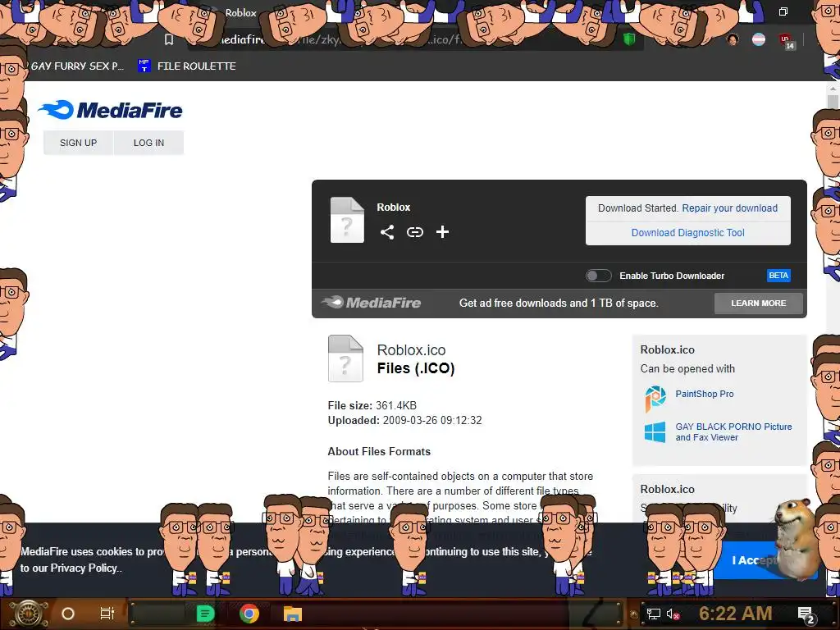
Task: Click 'Can be opened with' text
Action: pos(687,368)
